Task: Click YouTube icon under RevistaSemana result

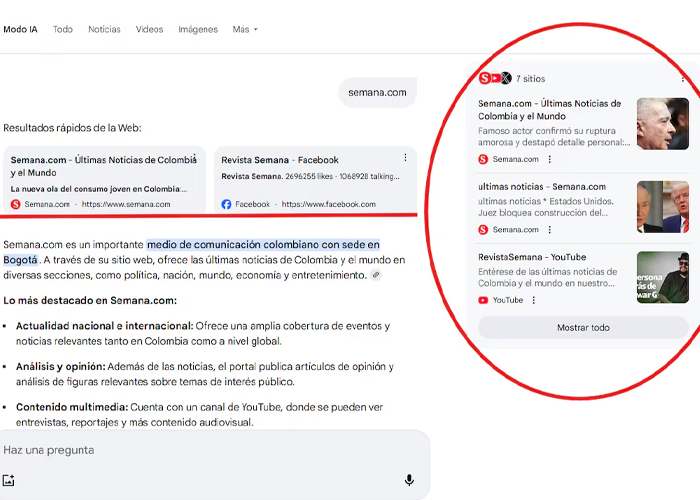Action: coord(483,300)
